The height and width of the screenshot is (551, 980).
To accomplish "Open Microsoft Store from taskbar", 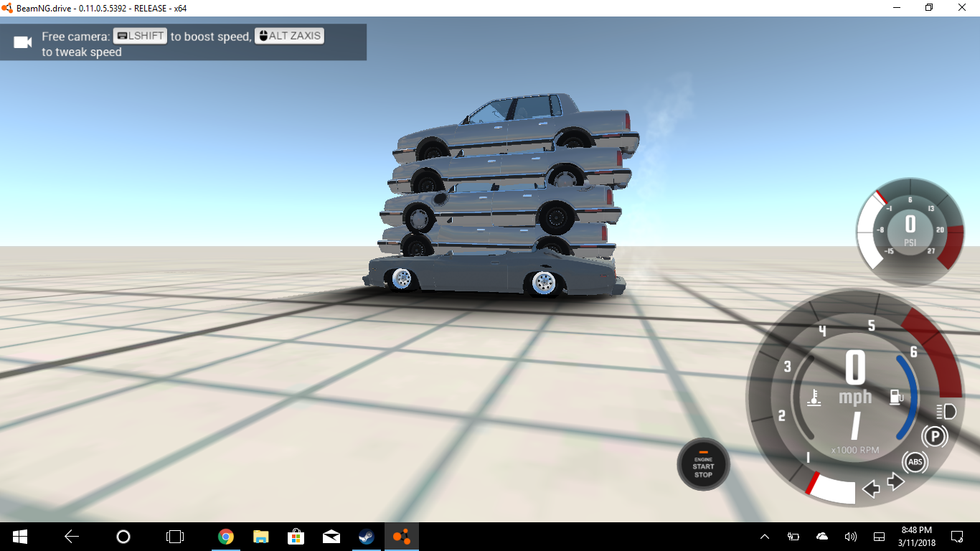I will [x=296, y=537].
